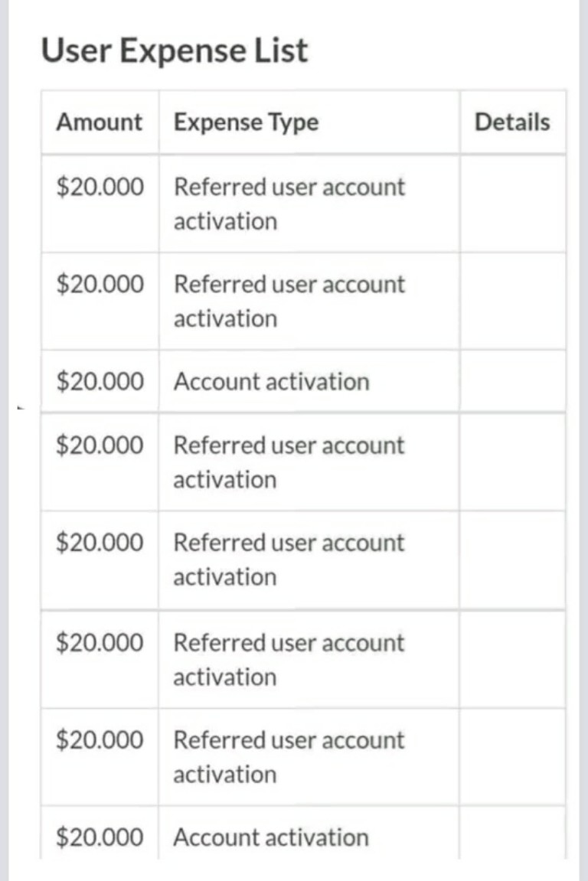This screenshot has height=881, width=588.
Task: Click the Details column header
Action: 512,122
